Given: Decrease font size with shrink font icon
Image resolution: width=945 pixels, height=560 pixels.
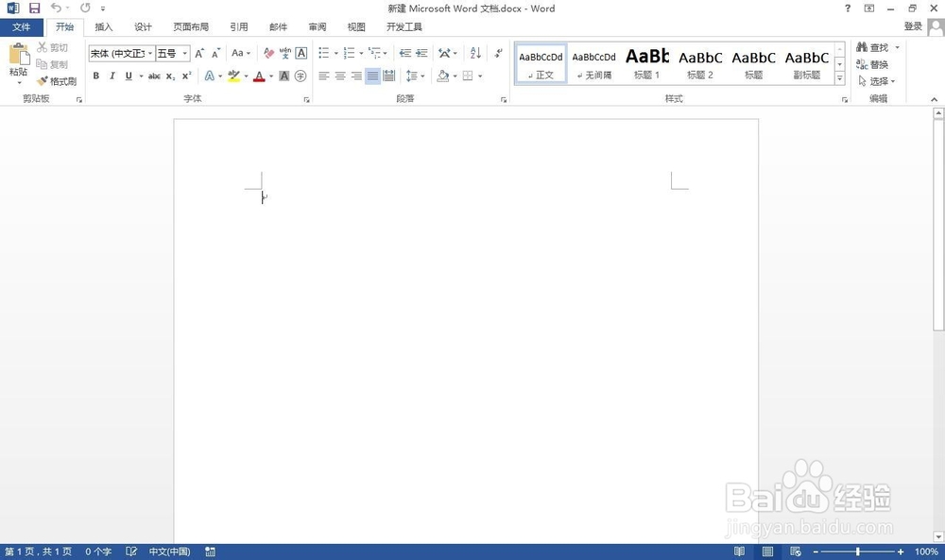Looking at the screenshot, I should coord(215,53).
